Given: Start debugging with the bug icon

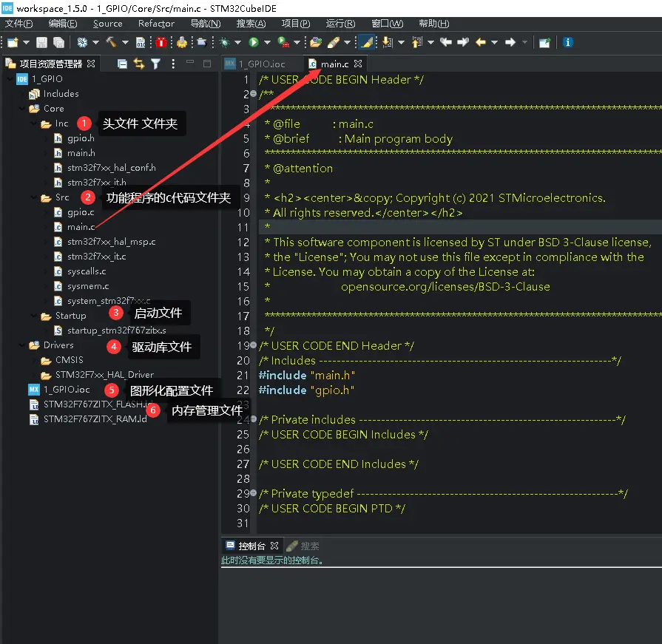Looking at the screenshot, I should click(x=224, y=42).
